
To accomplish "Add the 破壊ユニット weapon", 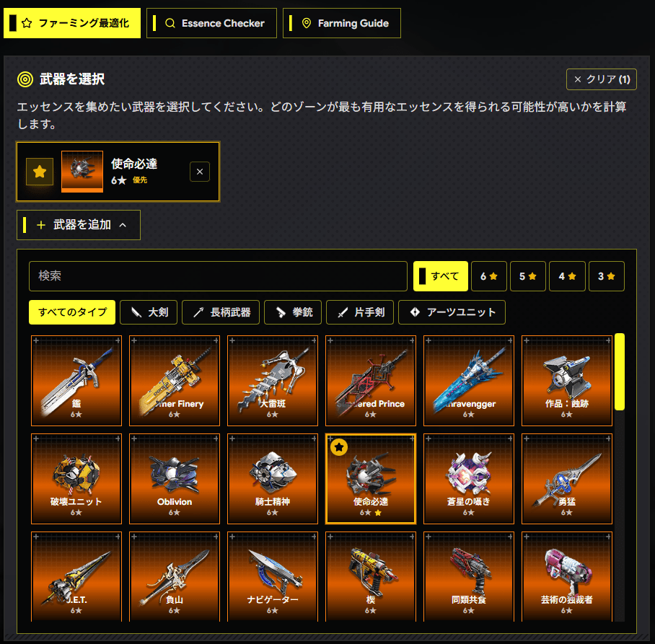I will [76, 479].
